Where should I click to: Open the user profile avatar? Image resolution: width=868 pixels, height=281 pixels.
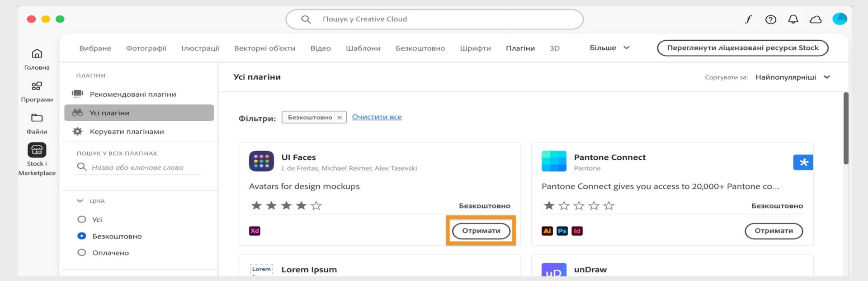click(840, 19)
